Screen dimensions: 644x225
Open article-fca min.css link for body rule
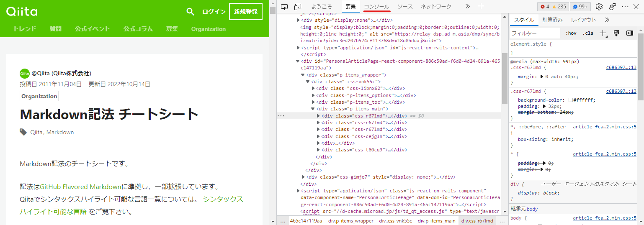[x=605, y=218]
